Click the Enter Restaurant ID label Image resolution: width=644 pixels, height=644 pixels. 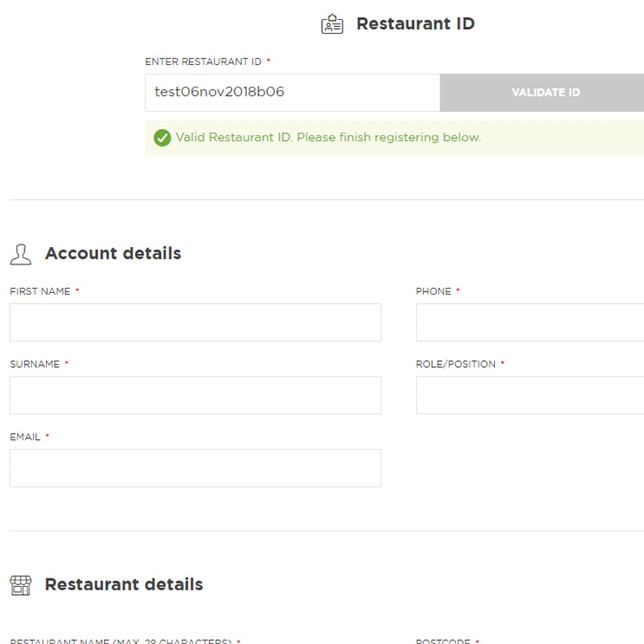coord(203,62)
